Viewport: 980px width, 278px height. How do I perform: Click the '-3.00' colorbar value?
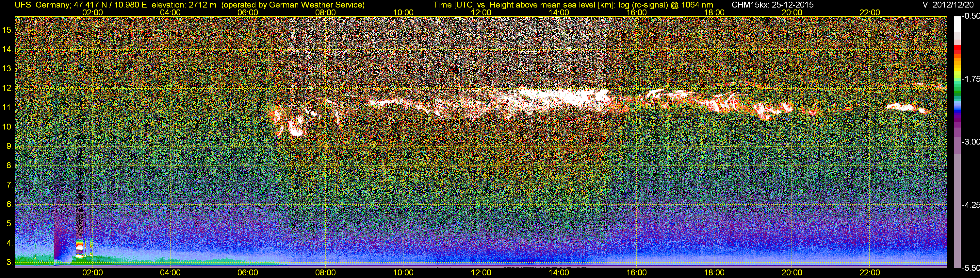coord(971,142)
